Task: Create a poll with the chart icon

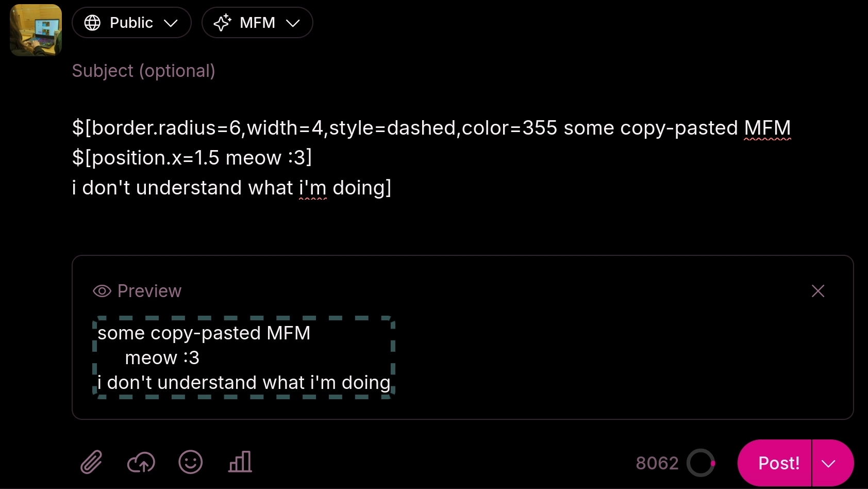Action: (240, 462)
